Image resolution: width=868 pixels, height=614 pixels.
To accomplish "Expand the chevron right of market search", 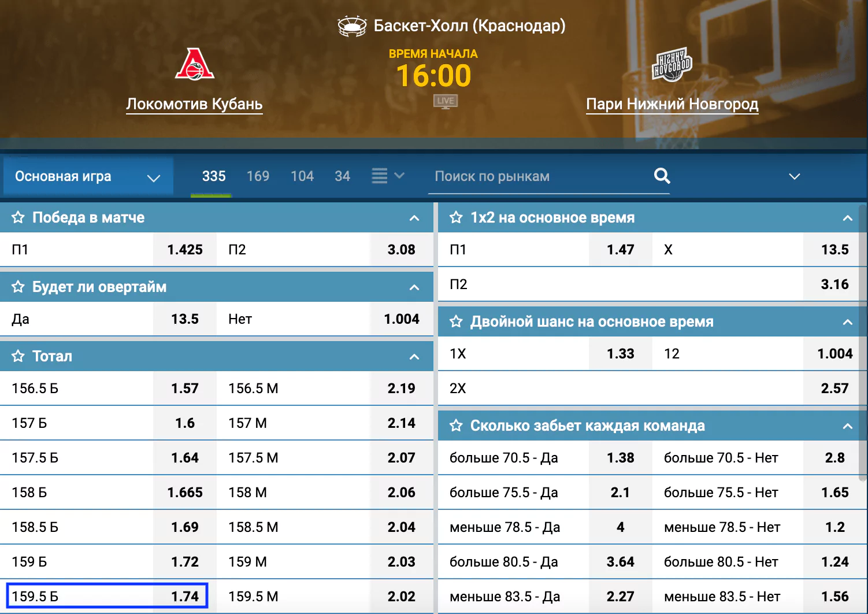I will [795, 176].
